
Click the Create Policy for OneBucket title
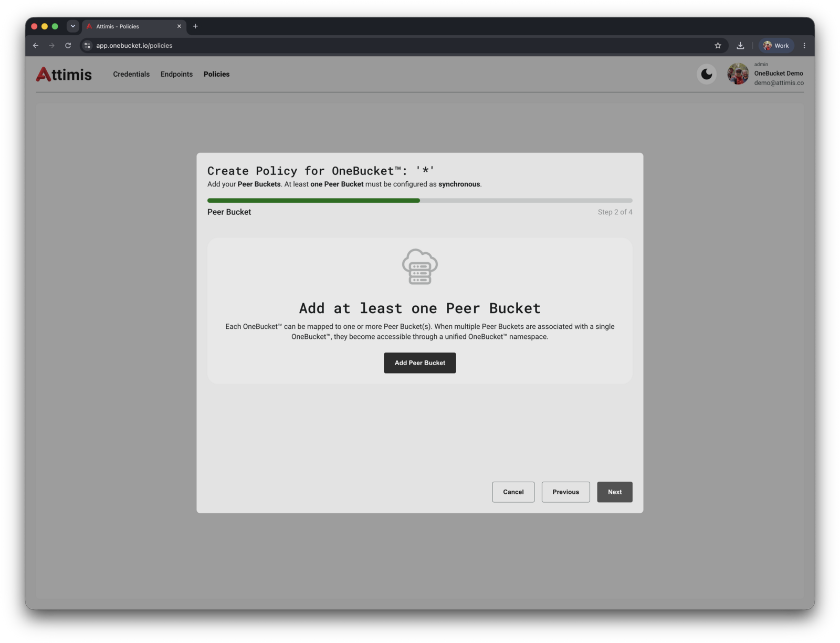tap(321, 171)
